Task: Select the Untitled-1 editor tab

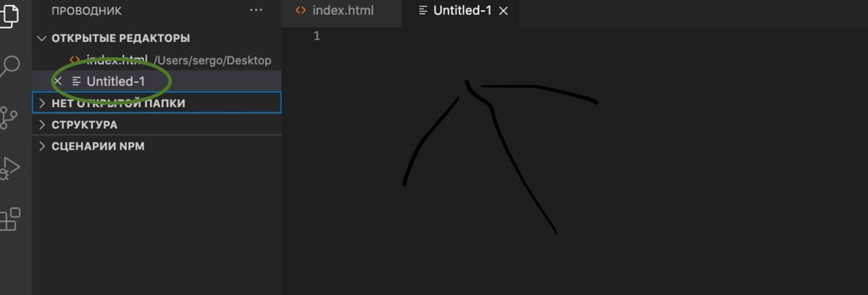Action: point(463,11)
